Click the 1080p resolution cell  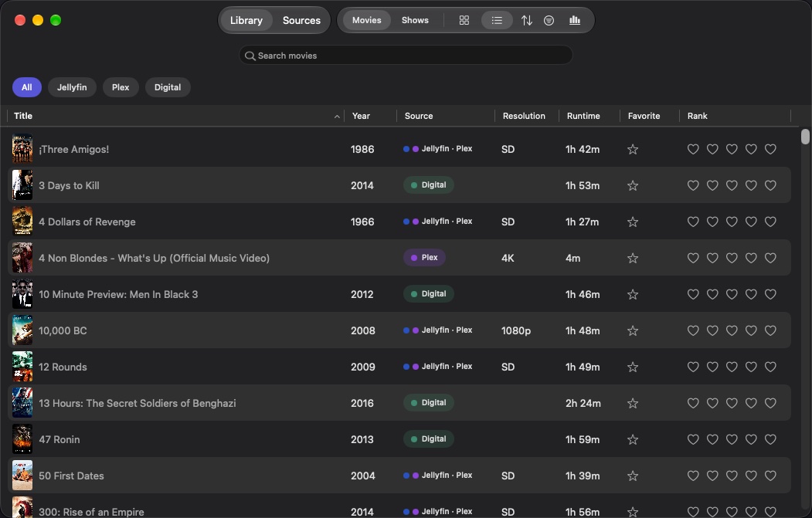[x=516, y=330]
